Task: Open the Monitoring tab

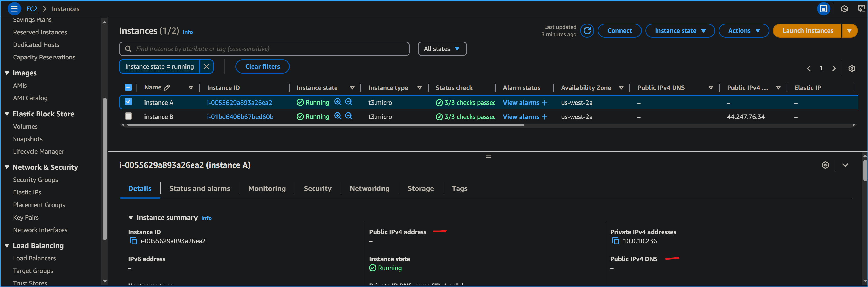Action: (x=266, y=188)
